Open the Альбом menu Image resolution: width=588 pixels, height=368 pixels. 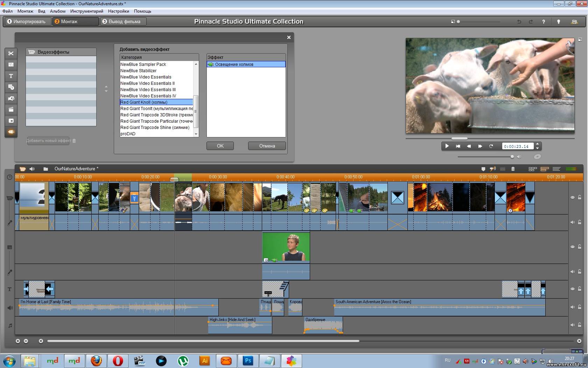click(x=58, y=11)
